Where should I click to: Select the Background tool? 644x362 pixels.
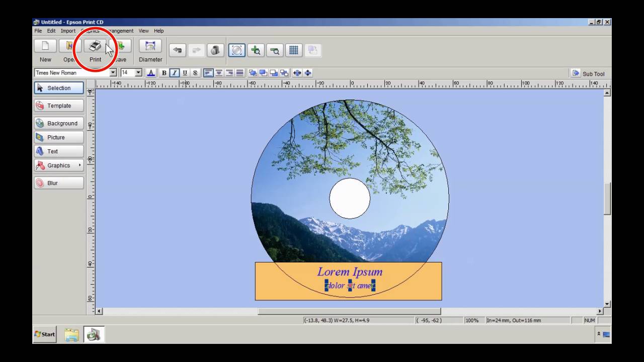59,123
